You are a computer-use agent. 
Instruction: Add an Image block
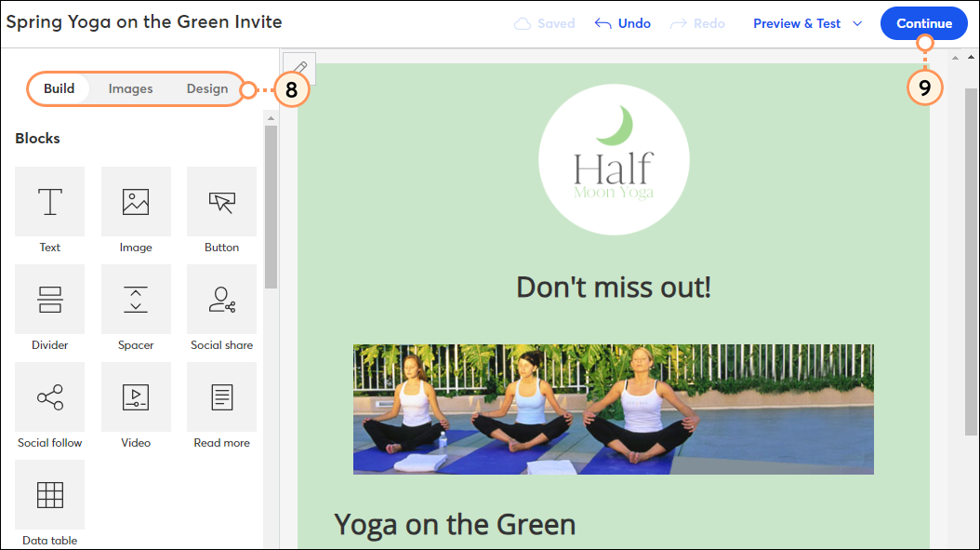coord(136,201)
